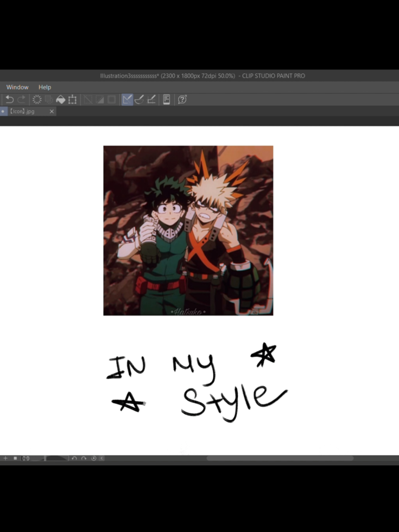
Task: Open the CLIP STUDIO TABMATE settings icon
Action: pyautogui.click(x=166, y=99)
